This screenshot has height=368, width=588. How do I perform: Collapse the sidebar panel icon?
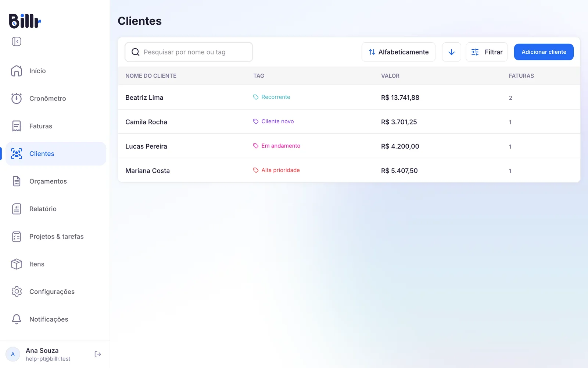[x=17, y=41]
